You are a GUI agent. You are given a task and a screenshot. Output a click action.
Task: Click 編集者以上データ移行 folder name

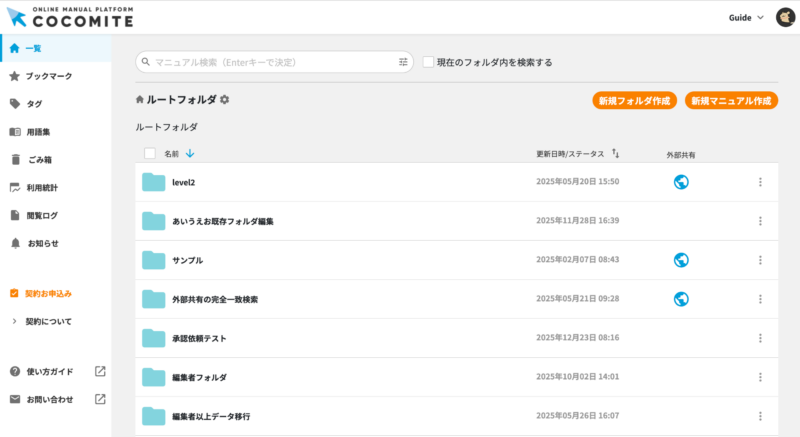pyautogui.click(x=211, y=417)
